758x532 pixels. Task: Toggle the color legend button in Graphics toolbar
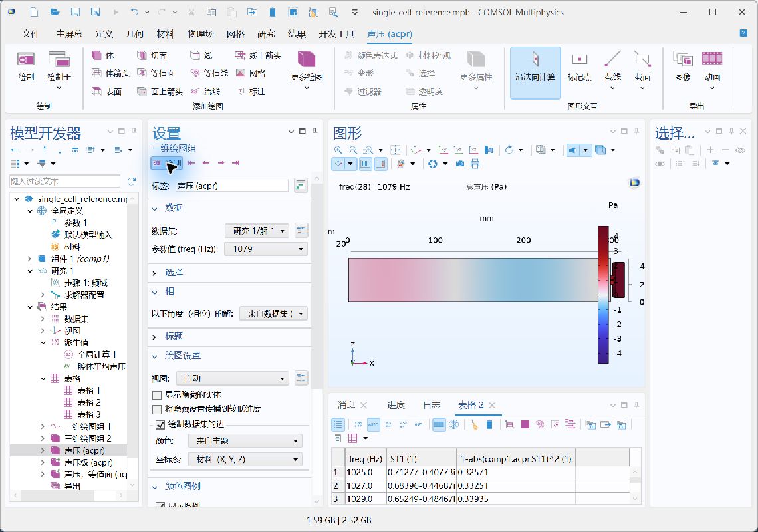pos(381,164)
